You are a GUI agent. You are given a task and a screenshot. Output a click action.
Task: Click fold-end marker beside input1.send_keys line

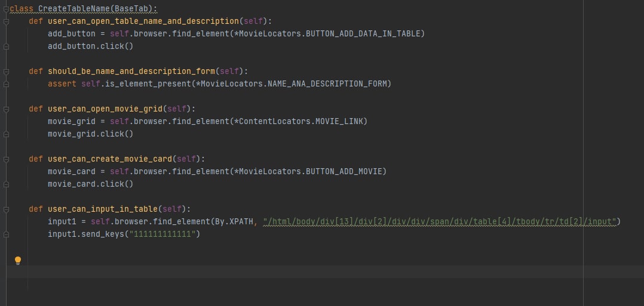(6, 234)
